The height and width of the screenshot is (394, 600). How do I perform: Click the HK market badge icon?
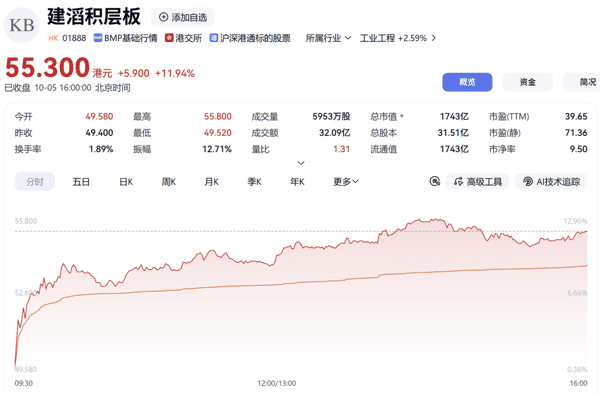point(53,38)
